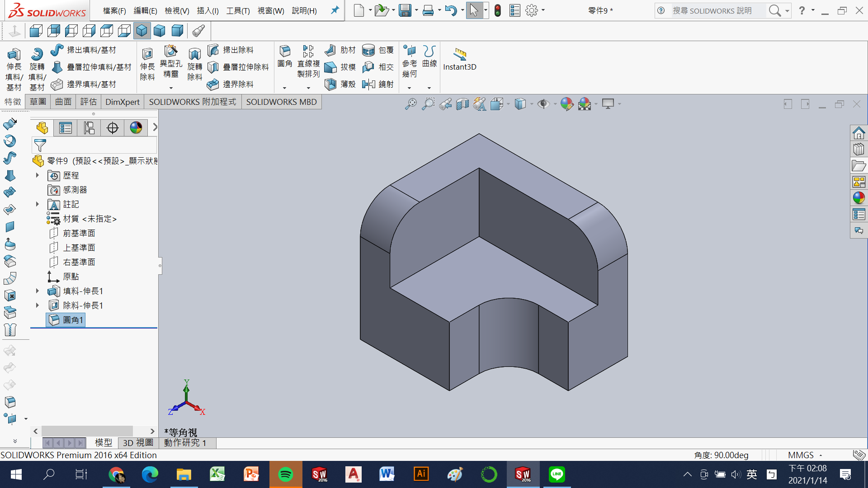Select the 薄殼 shell tool
Image resolution: width=868 pixels, height=488 pixels.
point(330,84)
